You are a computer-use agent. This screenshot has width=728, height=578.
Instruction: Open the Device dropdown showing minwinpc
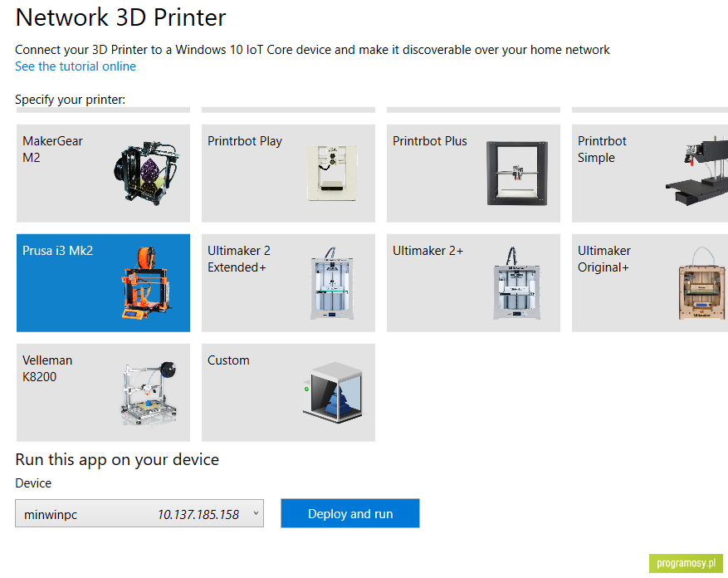pyautogui.click(x=139, y=513)
